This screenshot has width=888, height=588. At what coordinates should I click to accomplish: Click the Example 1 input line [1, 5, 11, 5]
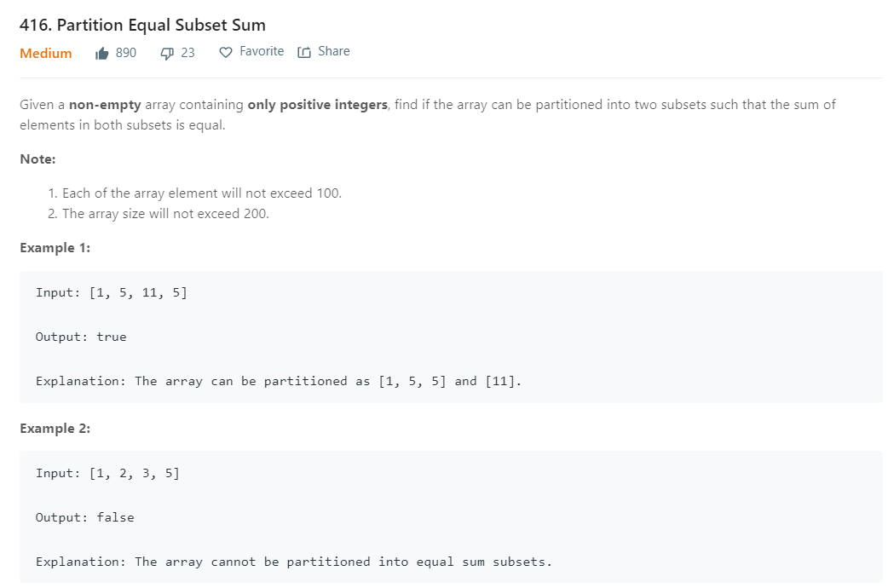(112, 292)
